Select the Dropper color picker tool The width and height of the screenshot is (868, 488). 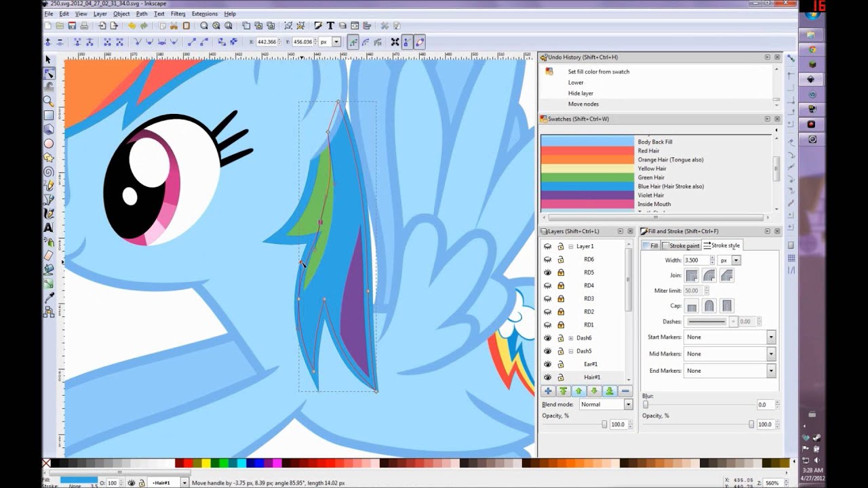[x=48, y=298]
